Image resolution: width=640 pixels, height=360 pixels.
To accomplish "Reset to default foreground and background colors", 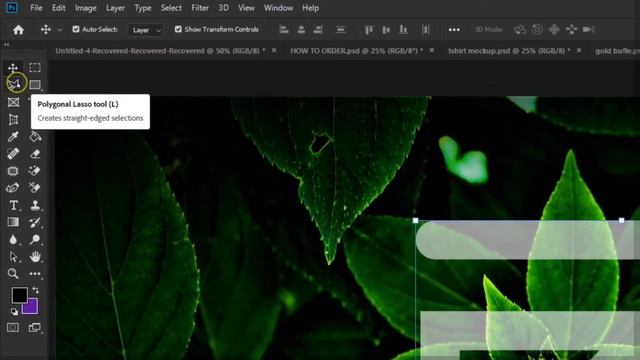I will pyautogui.click(x=14, y=312).
